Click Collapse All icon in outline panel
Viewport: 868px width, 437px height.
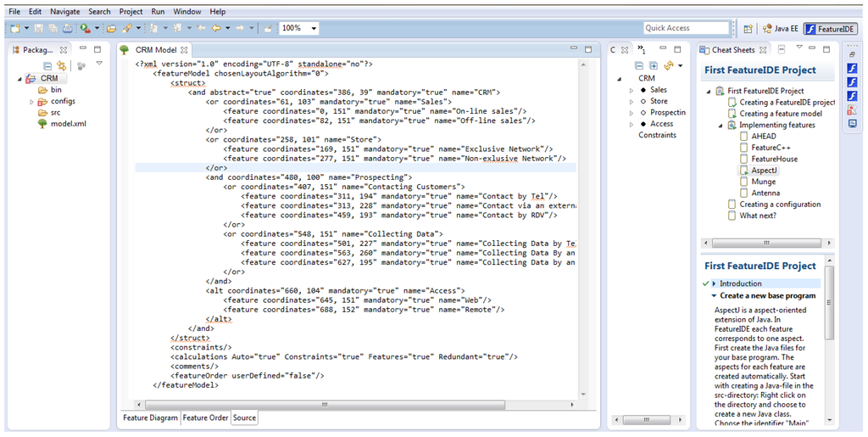pyautogui.click(x=641, y=65)
